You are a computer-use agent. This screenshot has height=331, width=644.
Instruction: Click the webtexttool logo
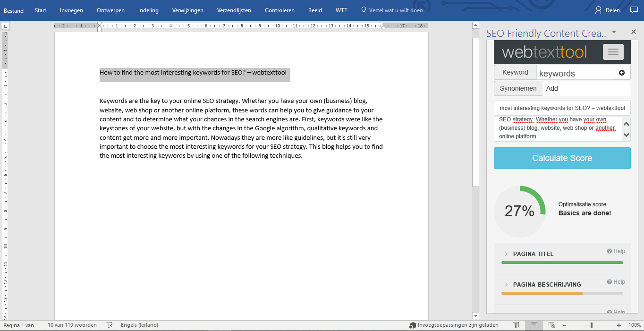coord(544,52)
